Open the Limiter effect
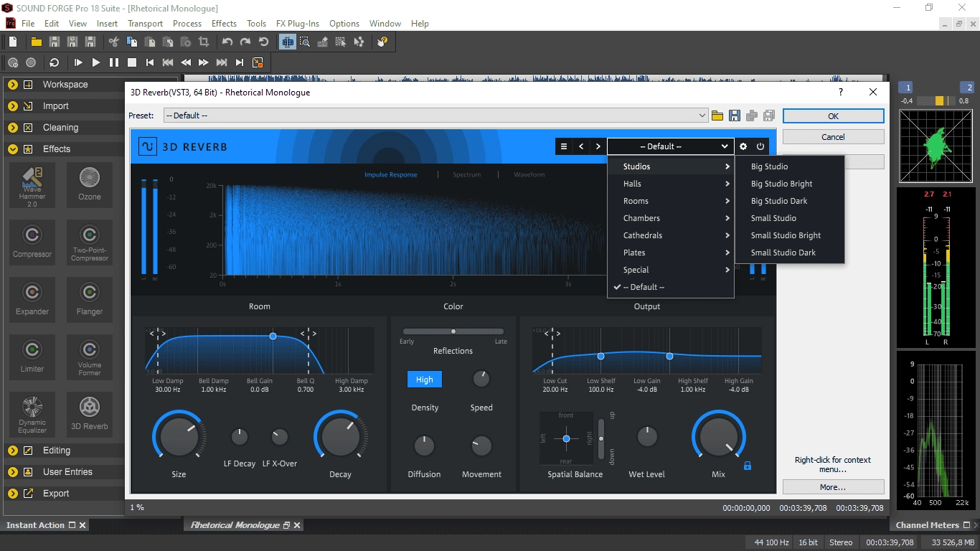 (x=32, y=357)
